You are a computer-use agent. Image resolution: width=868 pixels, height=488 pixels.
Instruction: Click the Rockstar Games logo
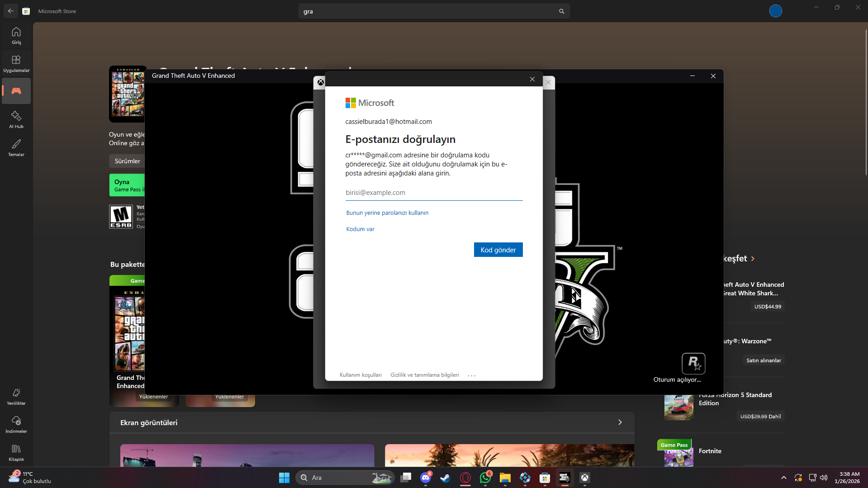tap(693, 364)
